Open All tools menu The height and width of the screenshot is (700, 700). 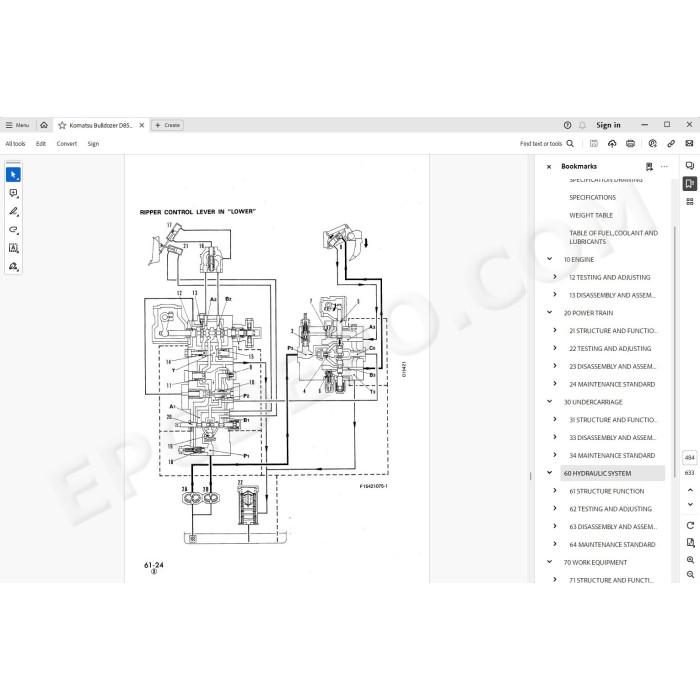(x=15, y=144)
